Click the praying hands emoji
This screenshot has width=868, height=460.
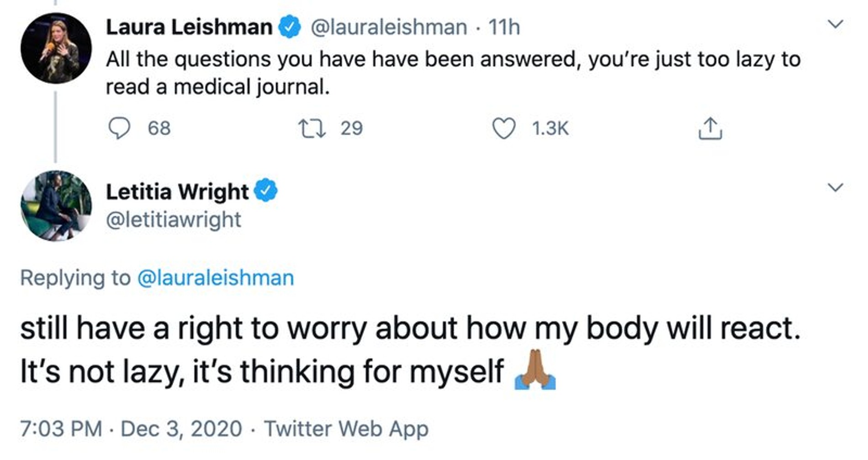click(x=535, y=370)
